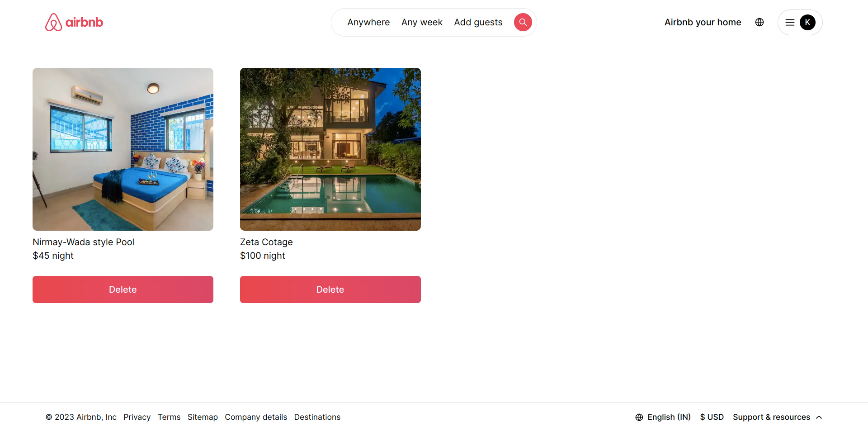The width and height of the screenshot is (868, 432).
Task: Open the Privacy footer link
Action: coord(137,417)
